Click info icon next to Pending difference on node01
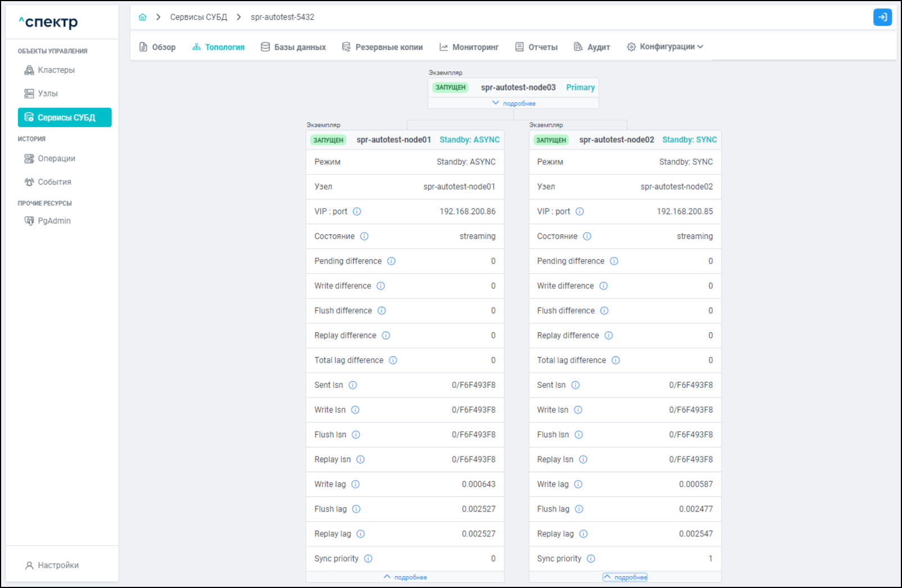The width and height of the screenshot is (902, 588). [391, 261]
